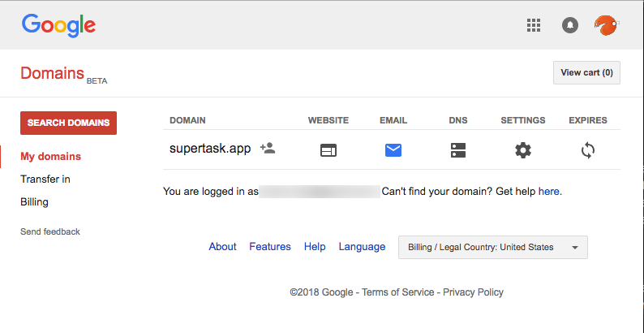
Task: Open the Language link
Action: pyautogui.click(x=362, y=247)
